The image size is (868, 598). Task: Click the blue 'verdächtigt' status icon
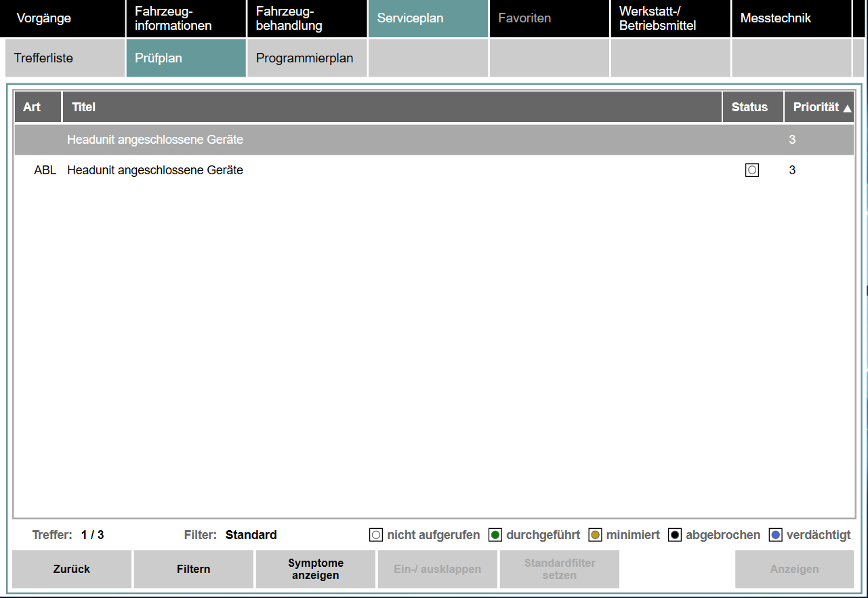[776, 535]
